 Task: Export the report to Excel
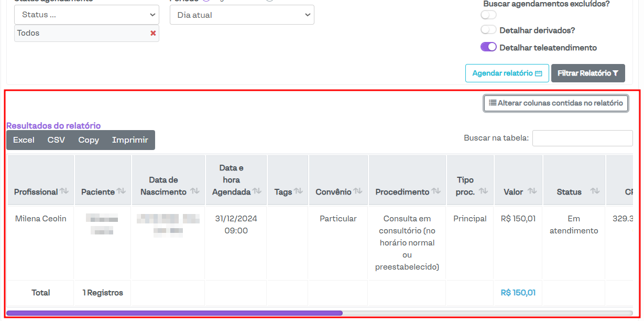(24, 140)
